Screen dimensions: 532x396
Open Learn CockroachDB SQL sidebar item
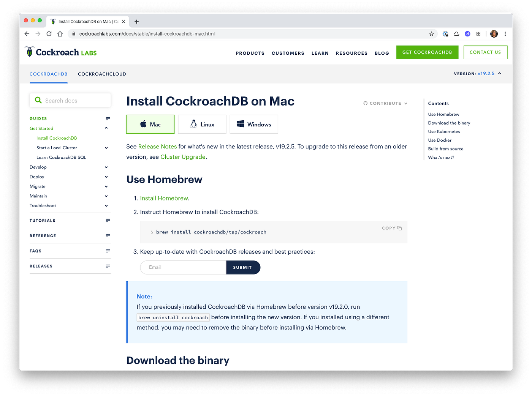(x=61, y=158)
